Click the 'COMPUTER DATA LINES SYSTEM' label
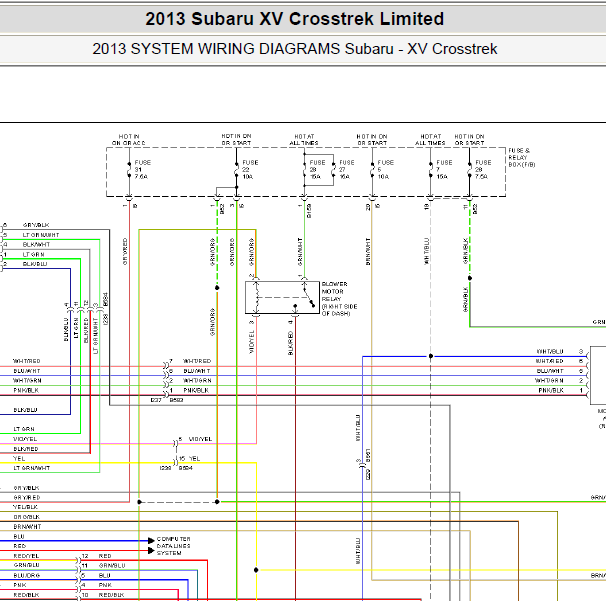 coord(174,546)
